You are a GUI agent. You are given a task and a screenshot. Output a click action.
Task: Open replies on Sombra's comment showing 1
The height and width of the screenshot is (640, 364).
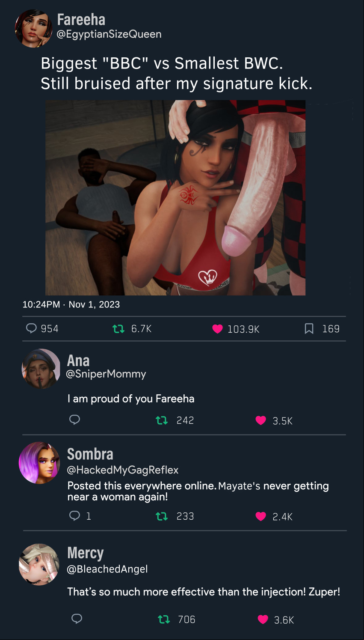coord(74,516)
